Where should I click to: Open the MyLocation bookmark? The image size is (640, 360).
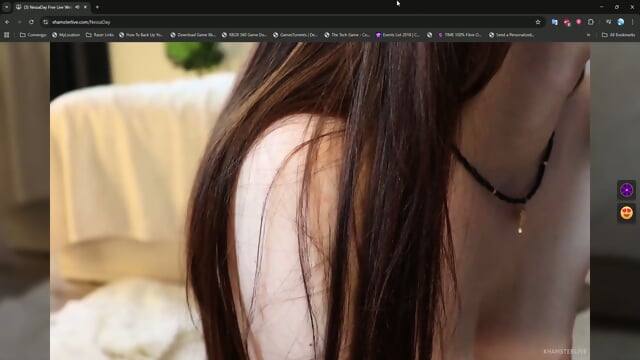tap(66, 35)
